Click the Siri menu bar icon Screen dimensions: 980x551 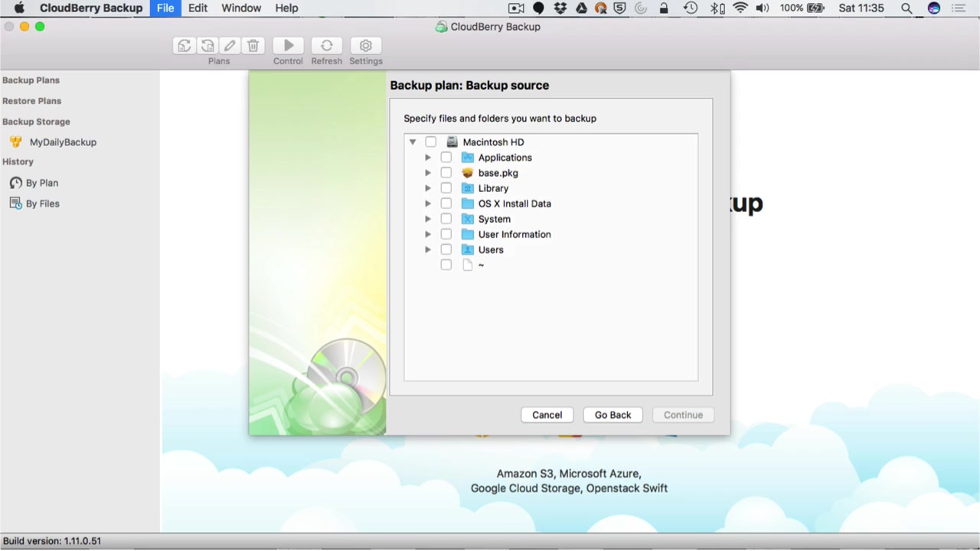point(933,8)
